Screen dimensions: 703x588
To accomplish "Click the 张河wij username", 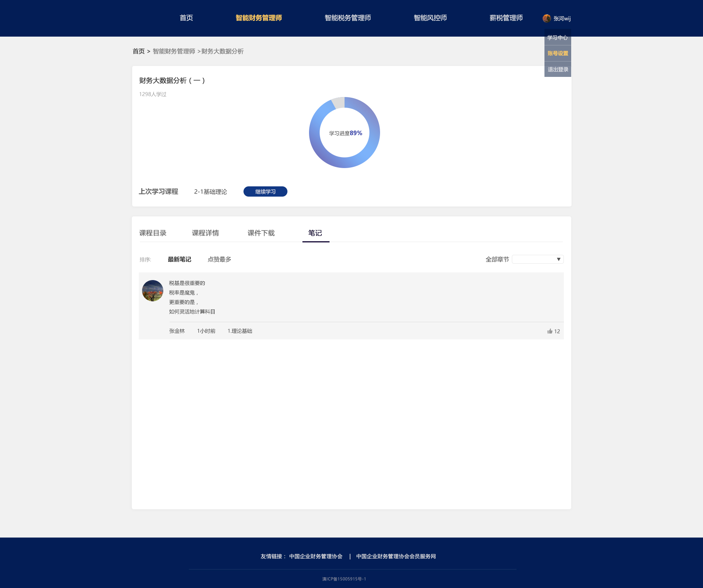I will 562,18.
